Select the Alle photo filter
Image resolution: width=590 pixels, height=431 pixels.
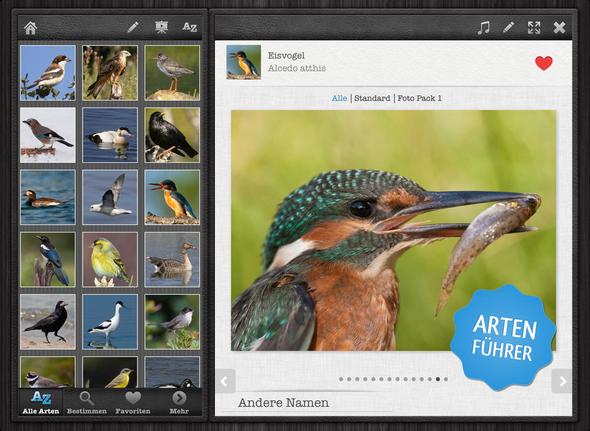click(339, 98)
